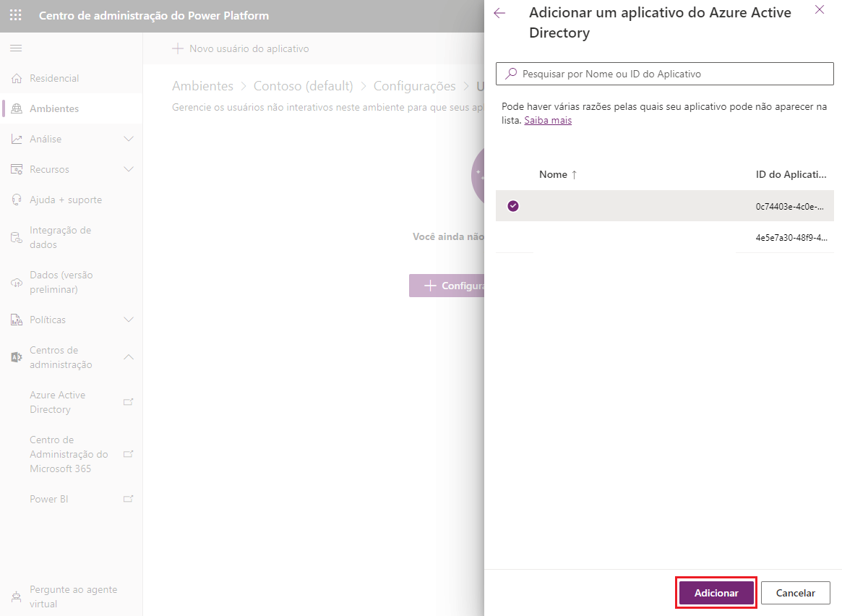This screenshot has height=616, width=842.
Task: Click the ID do Aplicativo column header
Action: 791,174
